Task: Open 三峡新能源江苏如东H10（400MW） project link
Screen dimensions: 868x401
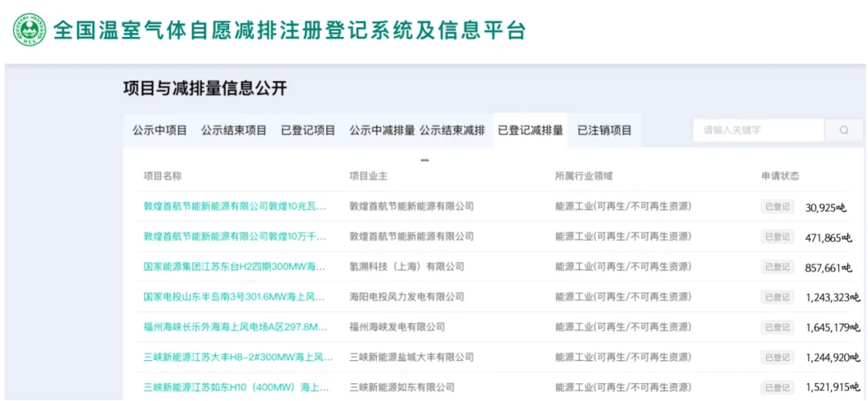Action: tap(235, 387)
